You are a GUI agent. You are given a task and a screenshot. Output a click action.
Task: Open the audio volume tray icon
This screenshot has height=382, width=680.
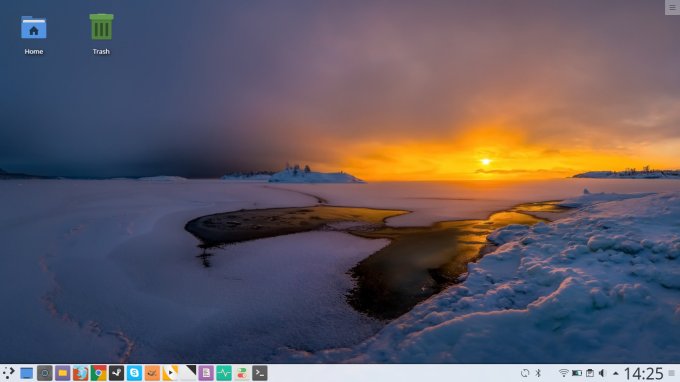tap(602, 373)
